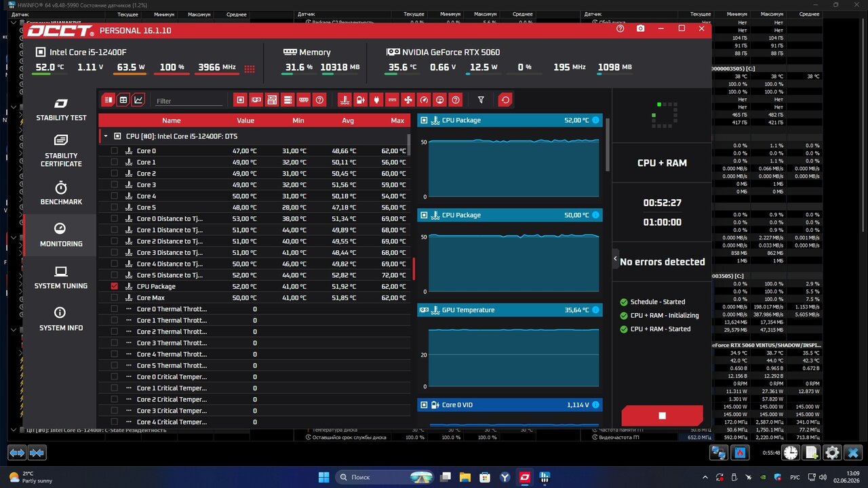Toggle the GPU hardware filter icon

pyautogui.click(x=256, y=100)
